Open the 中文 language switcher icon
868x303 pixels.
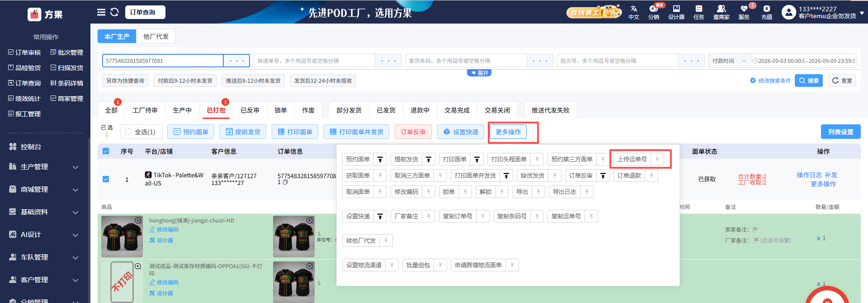634,12
